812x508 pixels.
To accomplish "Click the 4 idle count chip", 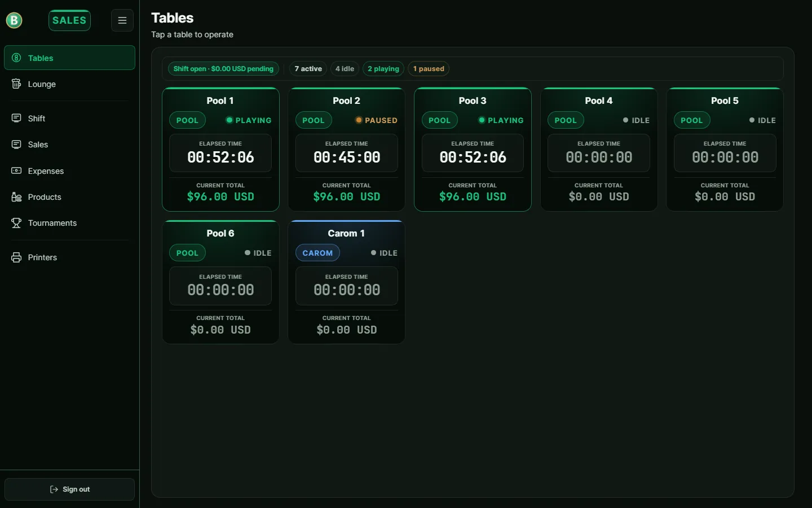I will click(x=345, y=69).
